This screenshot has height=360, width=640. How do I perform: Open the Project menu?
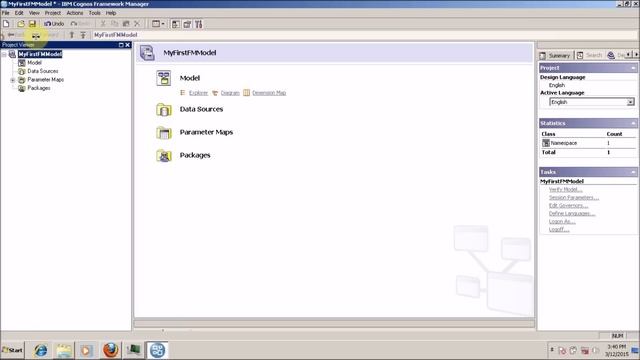[53, 13]
